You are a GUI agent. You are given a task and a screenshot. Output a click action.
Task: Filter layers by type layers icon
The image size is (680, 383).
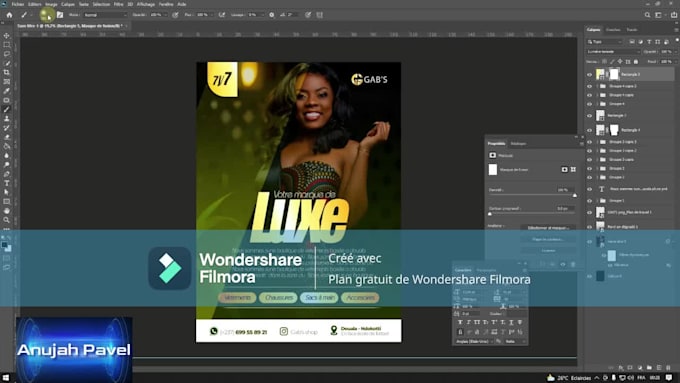649,42
